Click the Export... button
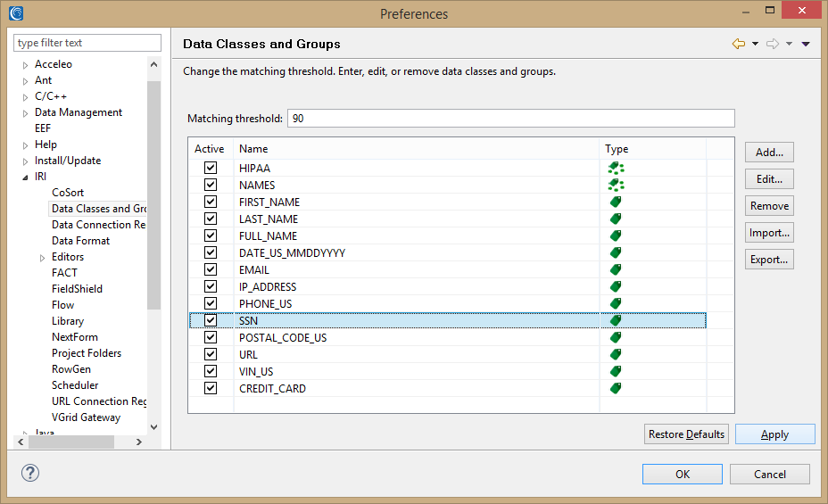Viewport: 828px width, 504px height. coord(769,260)
